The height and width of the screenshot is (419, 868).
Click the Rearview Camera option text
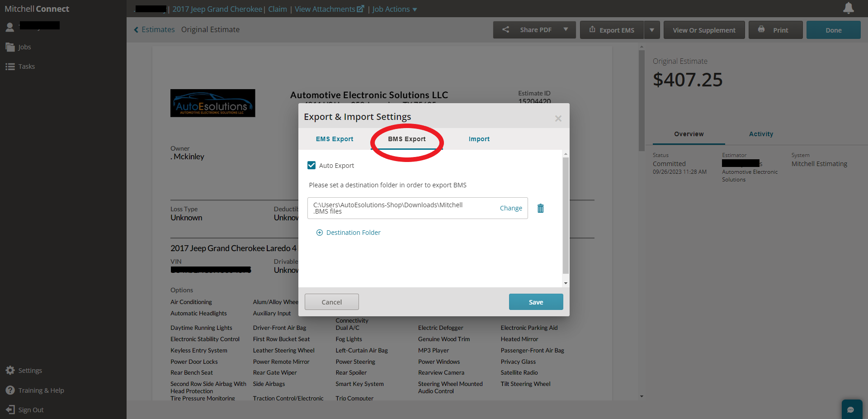coord(441,373)
